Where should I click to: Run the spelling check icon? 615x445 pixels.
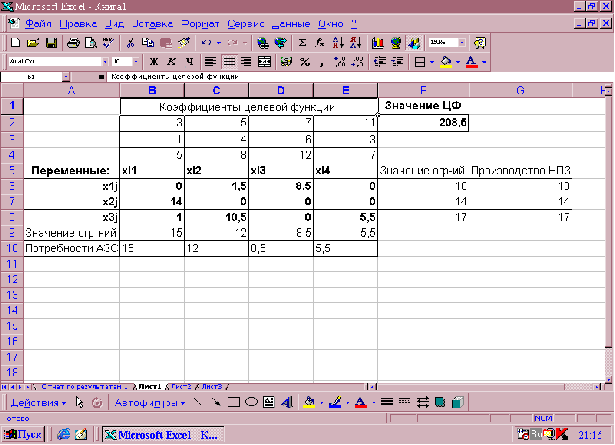(x=108, y=43)
